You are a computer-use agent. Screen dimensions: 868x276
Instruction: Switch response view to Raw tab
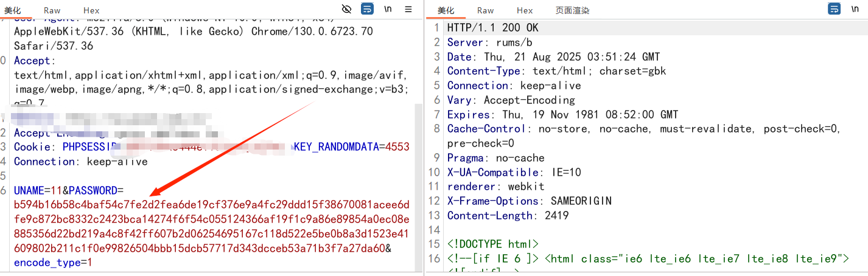click(485, 10)
